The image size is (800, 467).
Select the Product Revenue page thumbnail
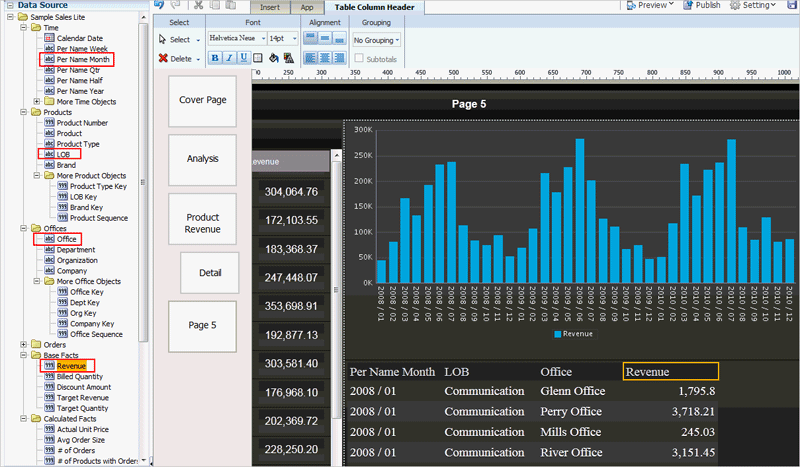tap(202, 222)
